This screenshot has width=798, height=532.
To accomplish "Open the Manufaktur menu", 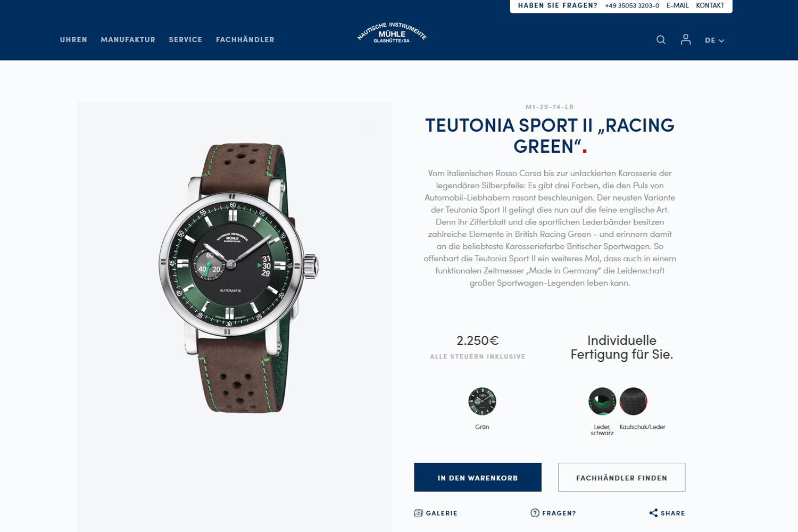I will [x=128, y=40].
